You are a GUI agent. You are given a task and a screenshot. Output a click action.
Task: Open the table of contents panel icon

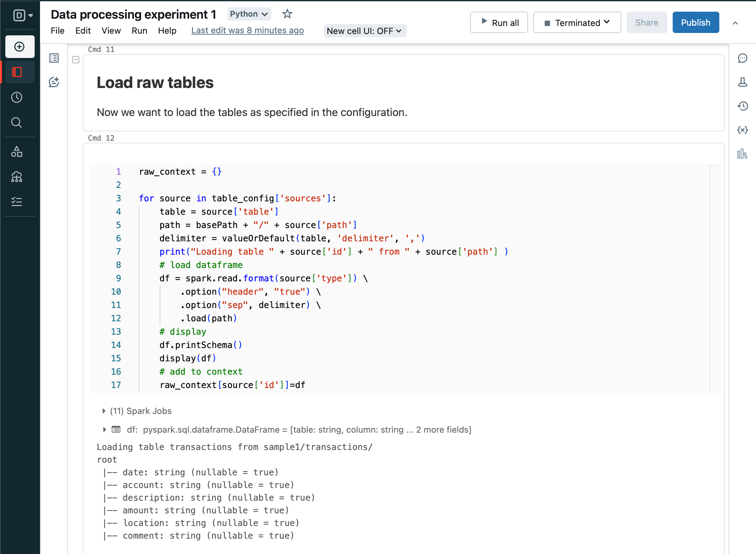pos(54,58)
